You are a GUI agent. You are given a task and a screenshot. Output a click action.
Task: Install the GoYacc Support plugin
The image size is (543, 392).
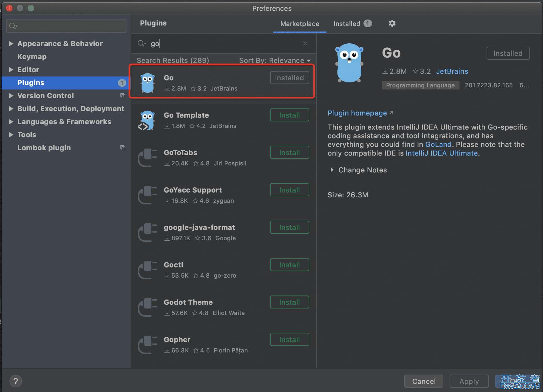pos(289,190)
